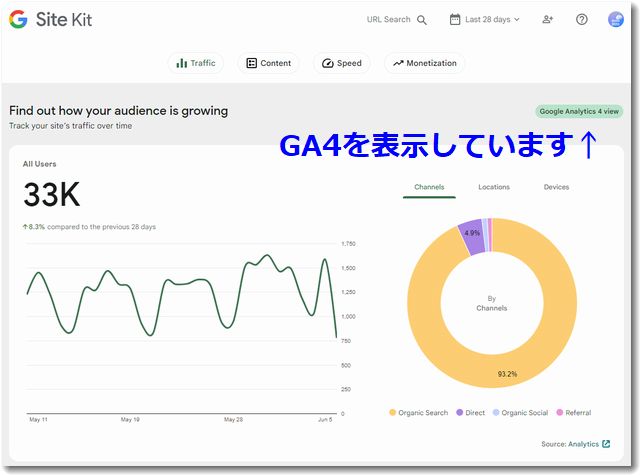This screenshot has width=640, height=475.
Task: Click the external link icon beside Analytics
Action: tap(606, 444)
